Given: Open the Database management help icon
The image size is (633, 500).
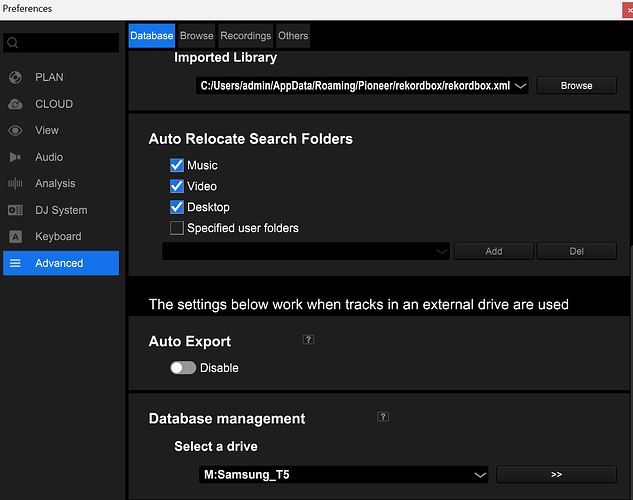Looking at the screenshot, I should tap(383, 417).
